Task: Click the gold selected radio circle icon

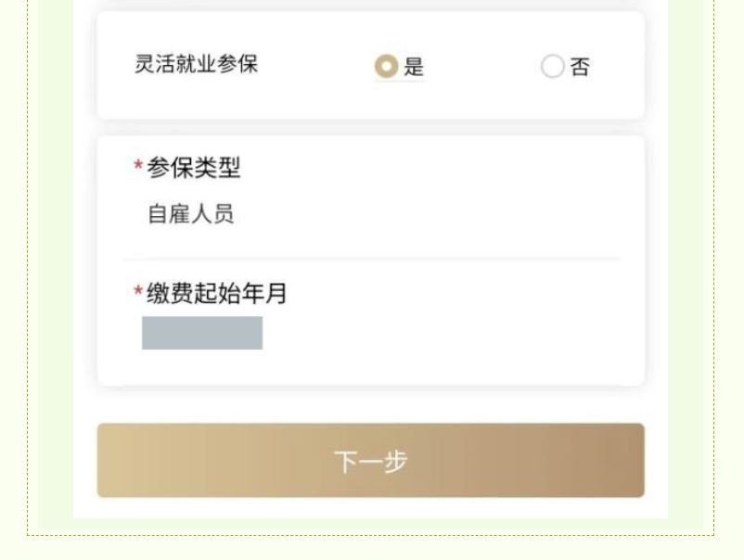Action: [x=386, y=67]
